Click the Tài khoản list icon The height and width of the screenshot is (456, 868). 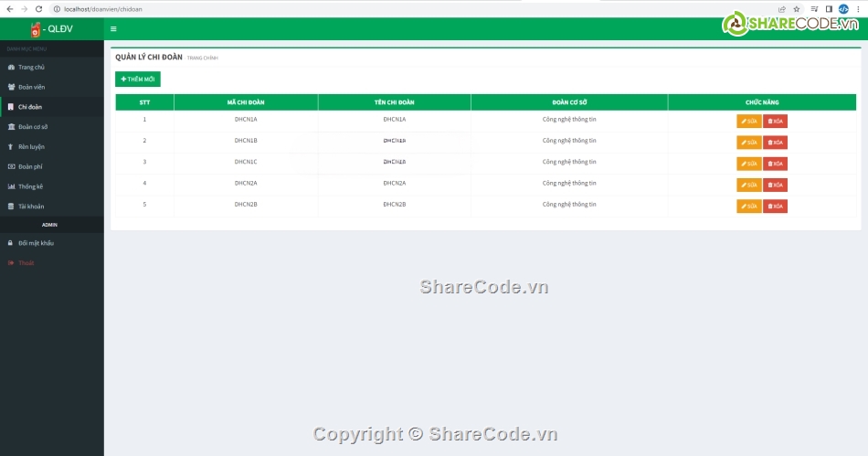tap(11, 207)
